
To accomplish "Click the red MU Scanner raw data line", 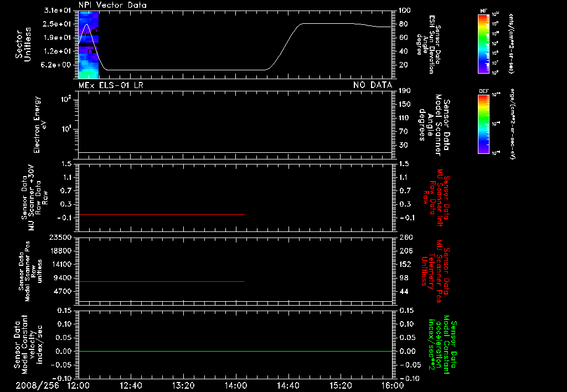I will coord(162,214).
